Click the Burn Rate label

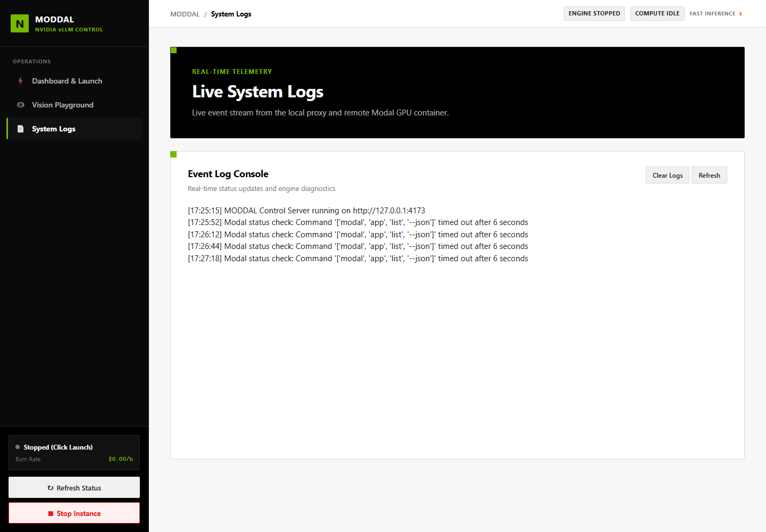click(28, 459)
